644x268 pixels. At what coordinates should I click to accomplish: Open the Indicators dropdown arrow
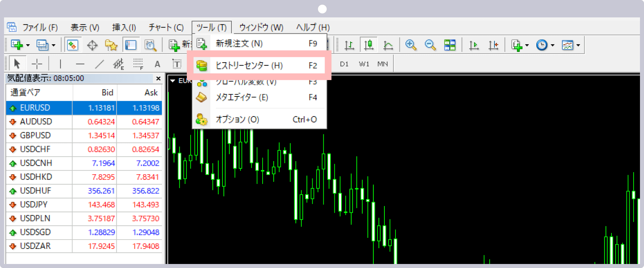coord(527,45)
